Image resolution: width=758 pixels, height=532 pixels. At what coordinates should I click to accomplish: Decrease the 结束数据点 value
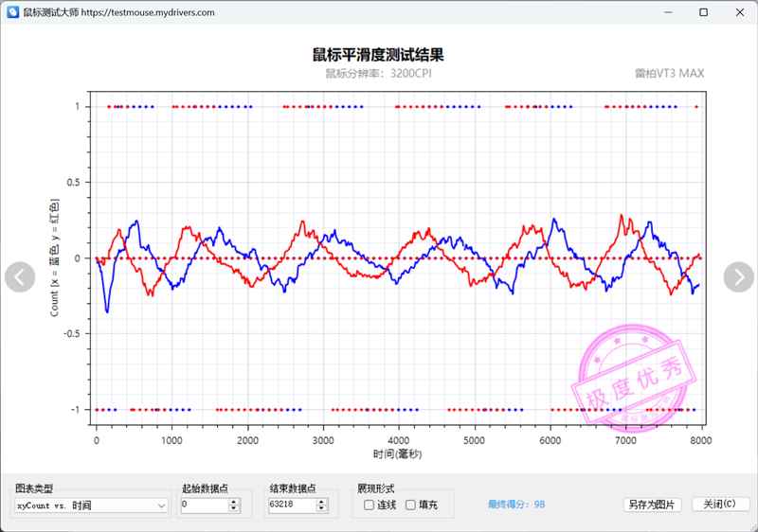pos(321,509)
